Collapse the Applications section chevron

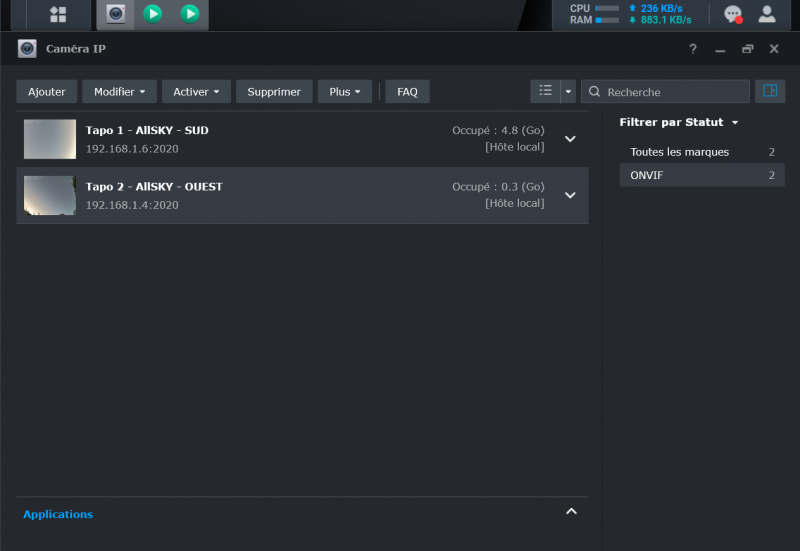coord(571,512)
